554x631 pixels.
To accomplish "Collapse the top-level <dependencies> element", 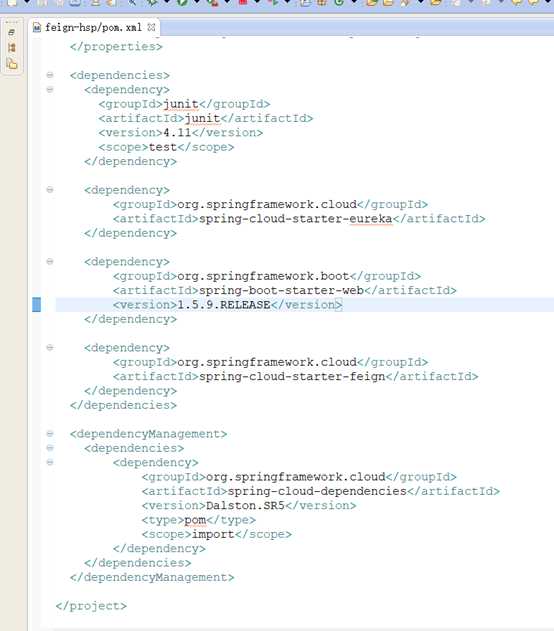I will pos(50,75).
